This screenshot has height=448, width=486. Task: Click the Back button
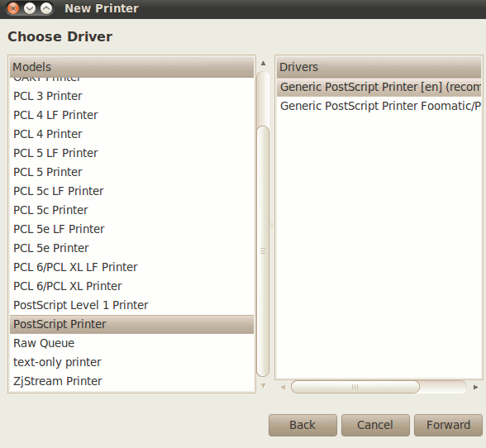(303, 425)
